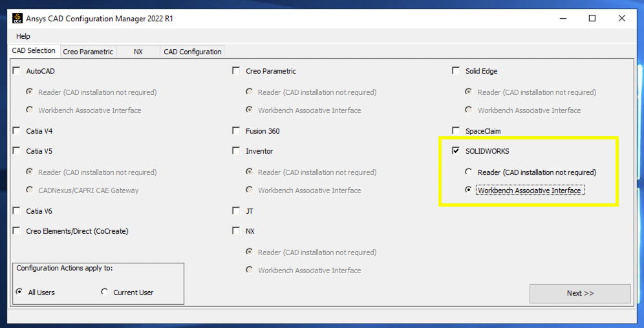Enable the AutoCAD checkbox
Screen dimensions: 644x328
coord(16,71)
